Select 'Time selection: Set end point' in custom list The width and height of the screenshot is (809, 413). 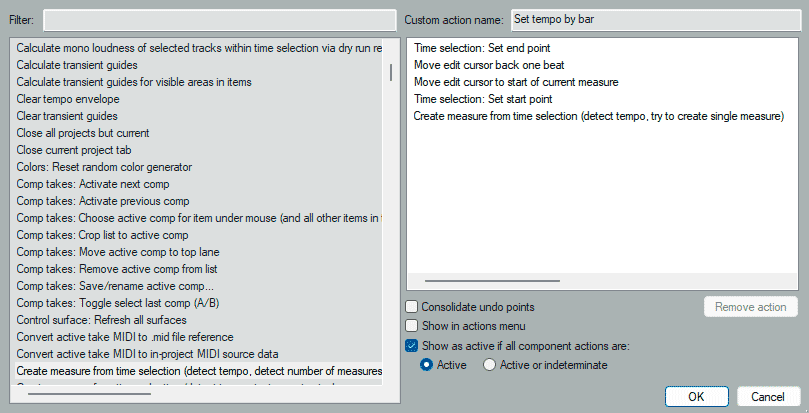[481, 48]
